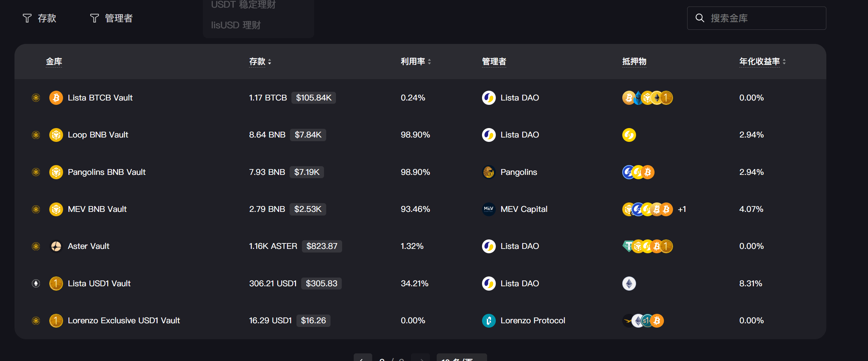Click the $823.87 deposit value badge

pyautogui.click(x=322, y=246)
